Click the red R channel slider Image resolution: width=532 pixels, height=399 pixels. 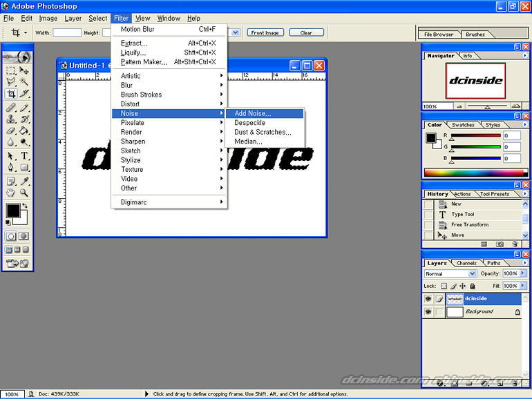(x=475, y=135)
